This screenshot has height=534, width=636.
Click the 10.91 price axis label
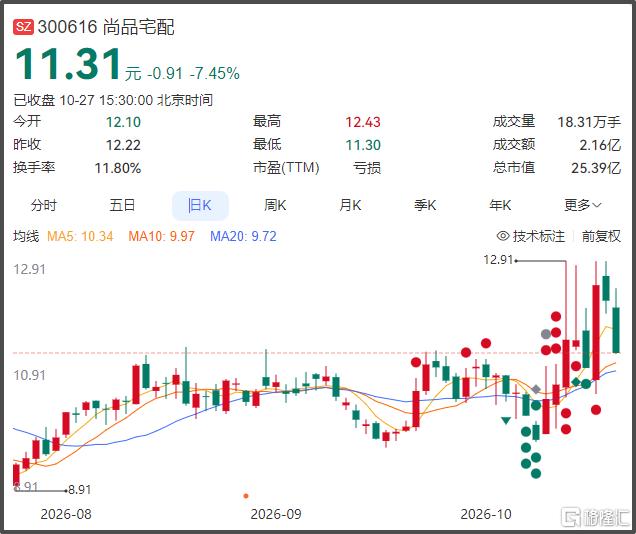tap(30, 375)
